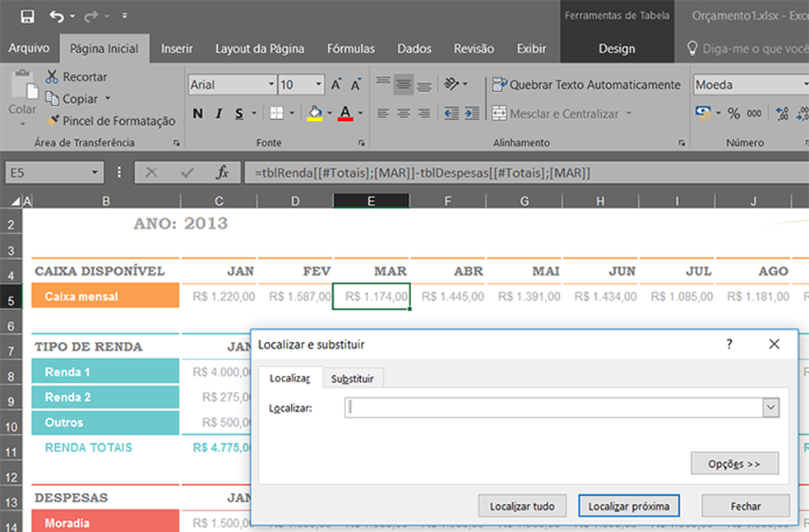
Task: Click the Recortar scissors icon
Action: 53,76
